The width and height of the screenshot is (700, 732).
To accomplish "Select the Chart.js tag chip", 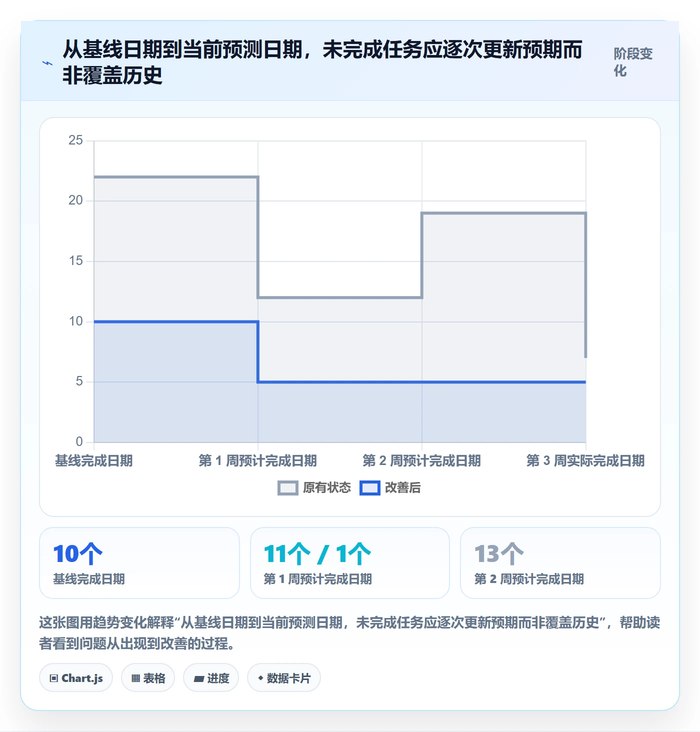I will (76, 678).
